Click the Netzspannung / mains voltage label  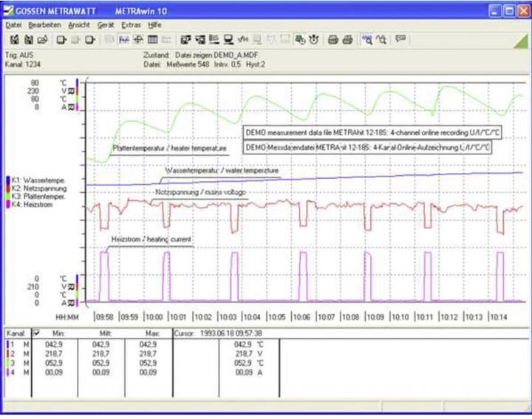point(200,192)
